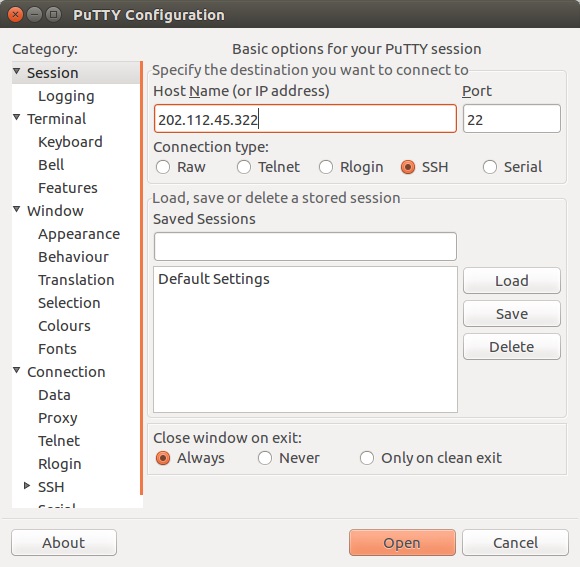Open the Session category
The height and width of the screenshot is (567, 580).
[x=53, y=73]
